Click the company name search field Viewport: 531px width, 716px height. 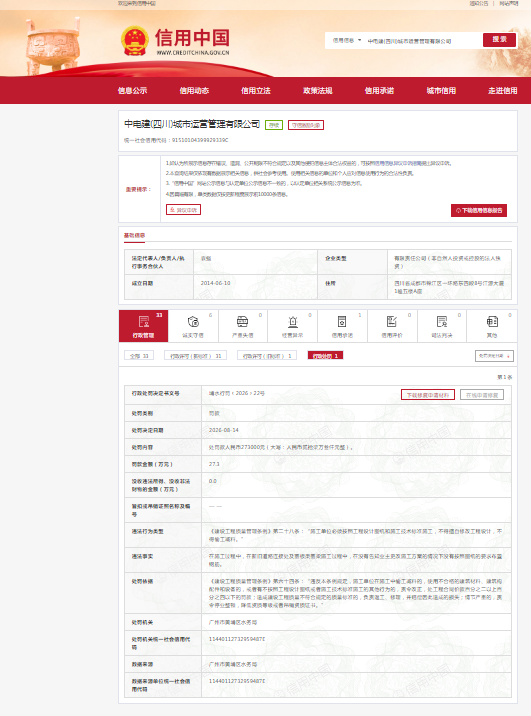coord(422,41)
